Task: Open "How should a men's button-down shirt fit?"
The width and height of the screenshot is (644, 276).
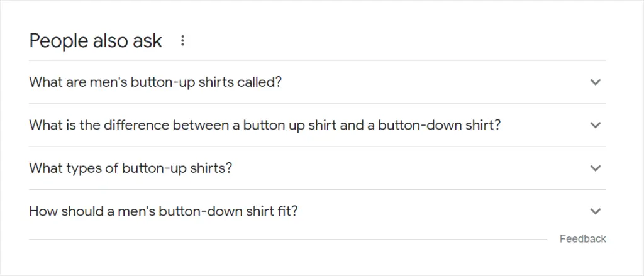Action: click(164, 211)
